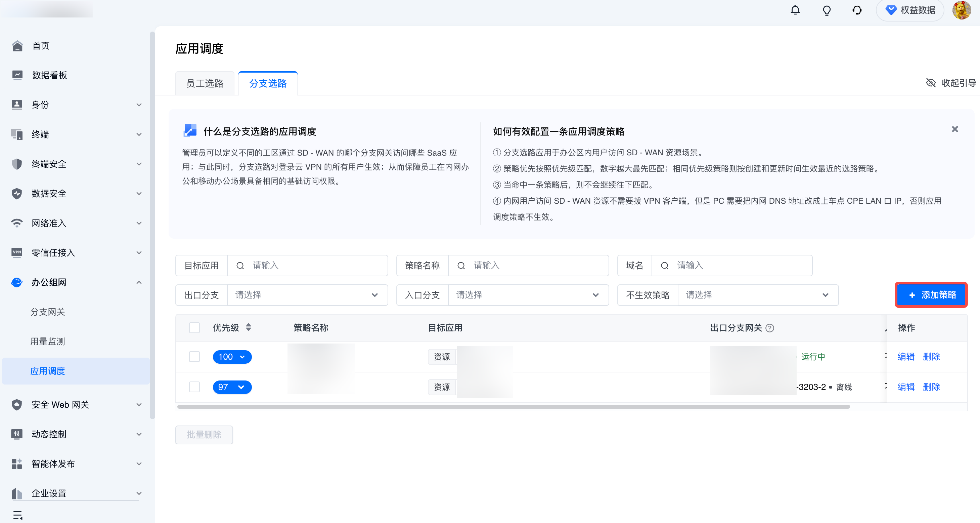Click the 添加策略 button
The height and width of the screenshot is (523, 980).
pyautogui.click(x=931, y=295)
